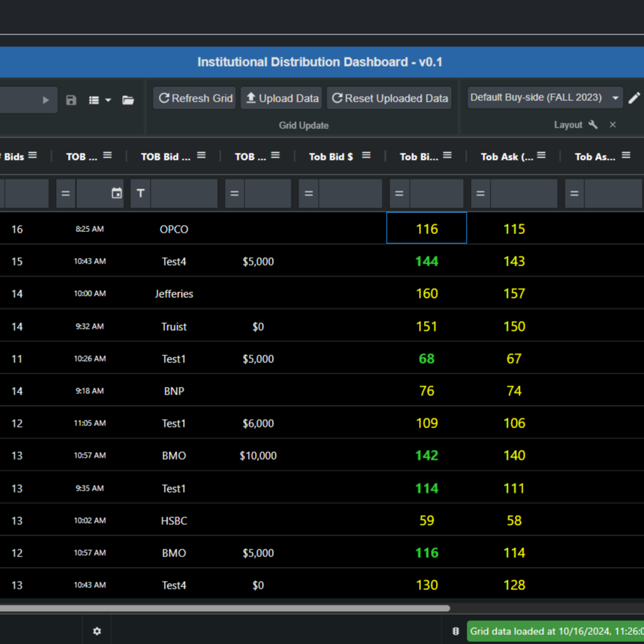Open Bids column menu icon
The height and width of the screenshot is (644, 644).
click(x=33, y=156)
